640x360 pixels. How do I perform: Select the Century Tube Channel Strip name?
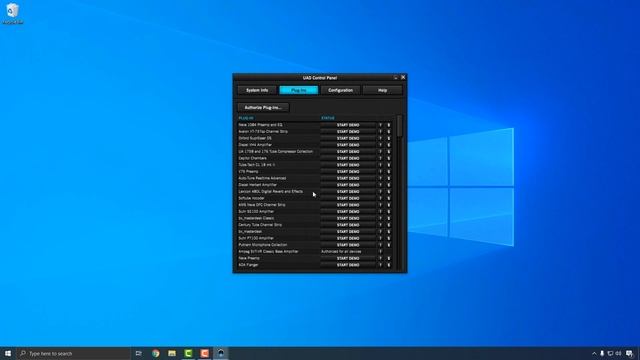[x=260, y=225]
